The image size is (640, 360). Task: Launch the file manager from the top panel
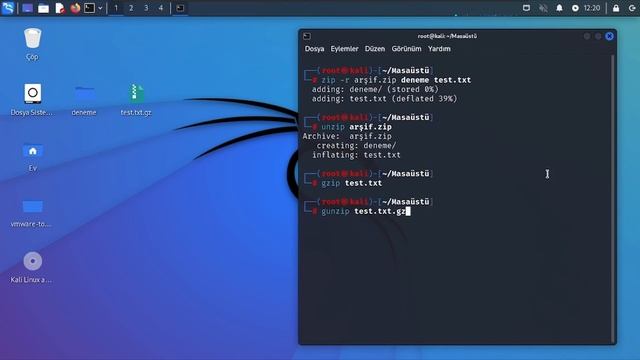43,8
